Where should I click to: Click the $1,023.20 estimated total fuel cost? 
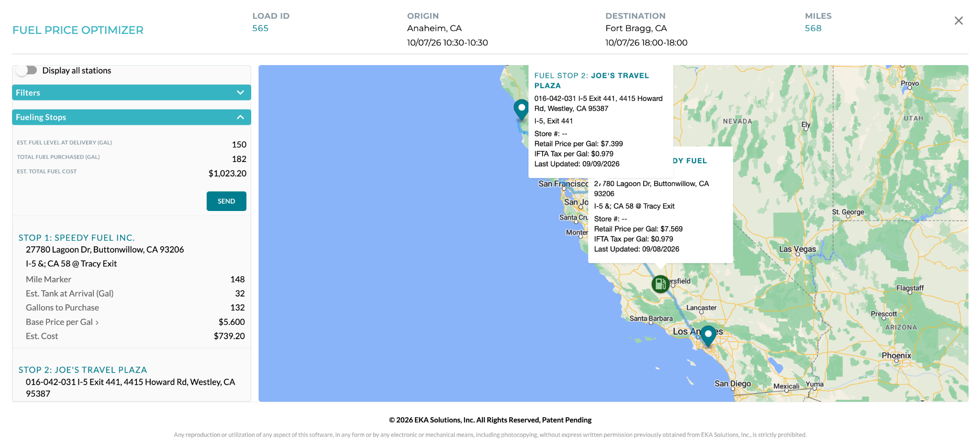(x=227, y=173)
